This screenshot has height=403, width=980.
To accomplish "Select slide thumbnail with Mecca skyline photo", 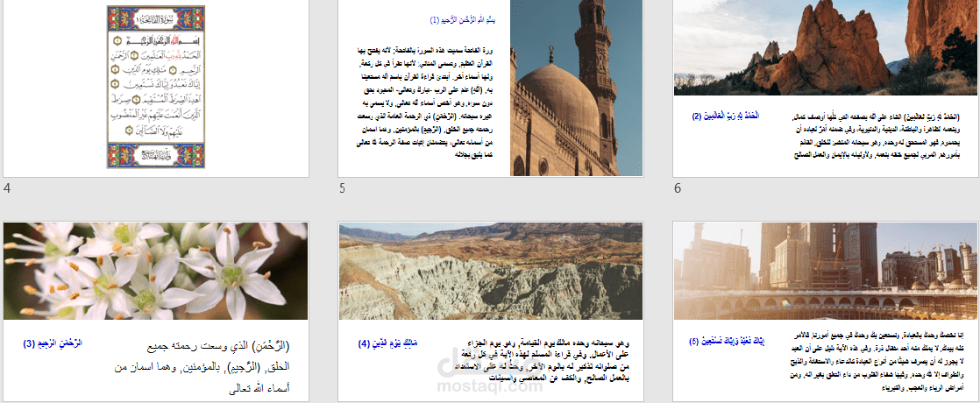I will (826, 311).
